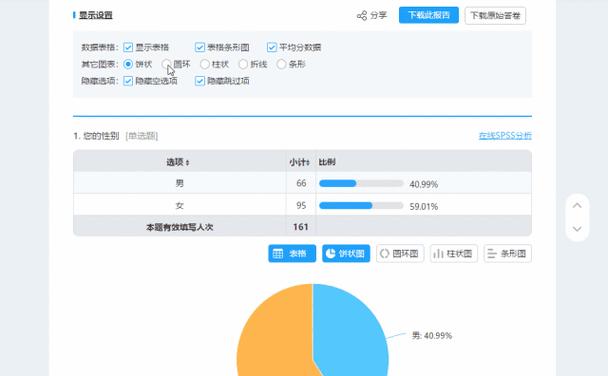Viewport: 608px width, 376px height.
Task: Switch to the 柱状图 chart tab
Action: coord(454,254)
